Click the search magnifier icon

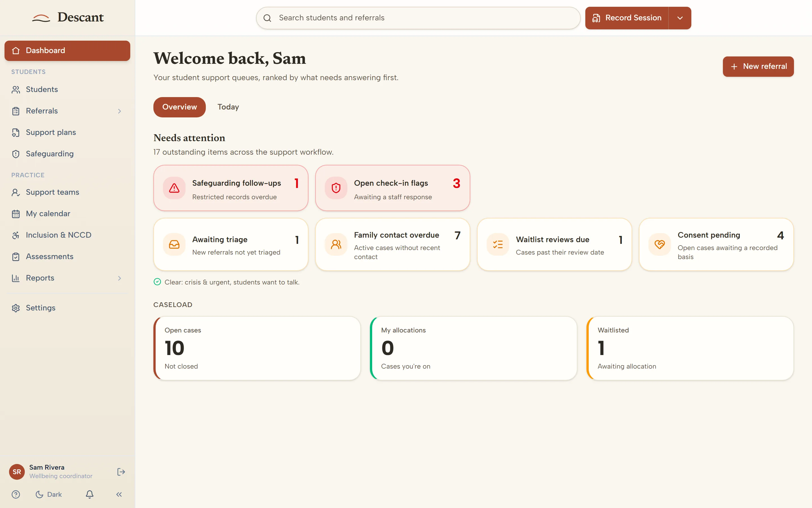267,18
